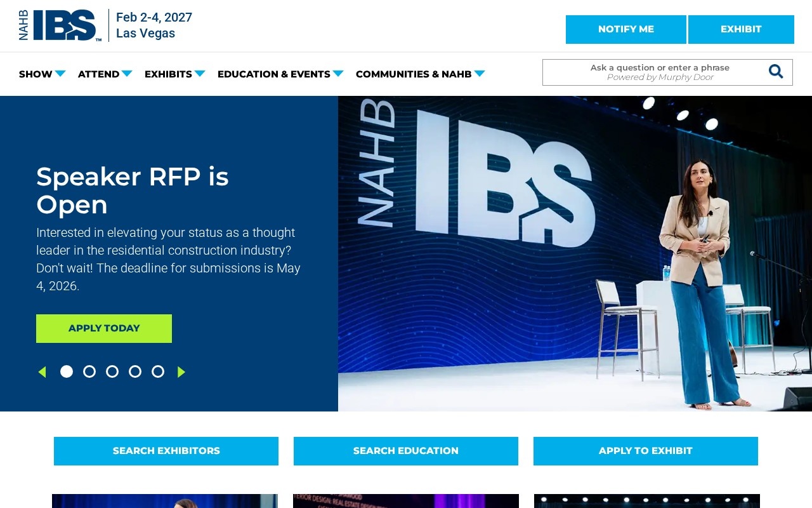Viewport: 812px width, 508px height.
Task: Jump to the fifth carousel dot
Action: (158, 371)
